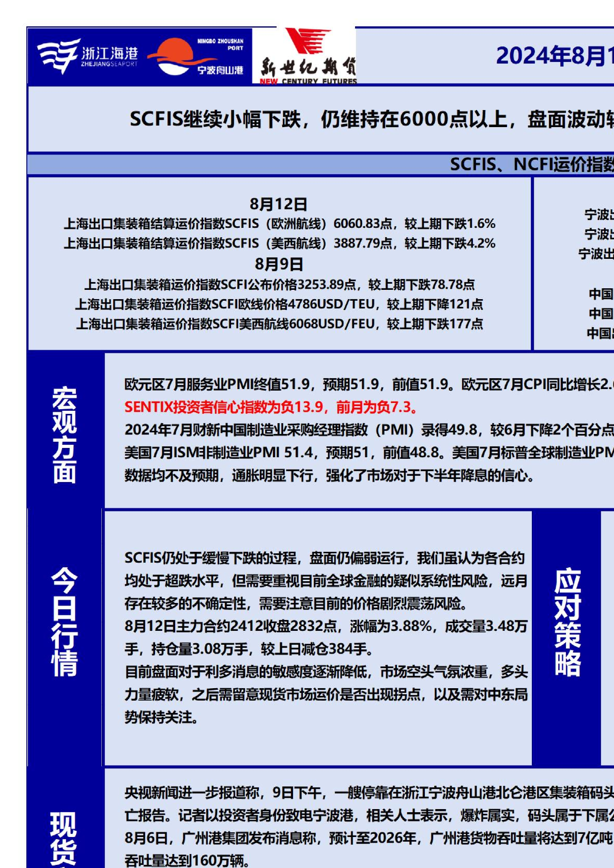Image resolution: width=614 pixels, height=868 pixels.
Task: Click the Ningbo Zhoushan Port logo
Action: [196, 56]
